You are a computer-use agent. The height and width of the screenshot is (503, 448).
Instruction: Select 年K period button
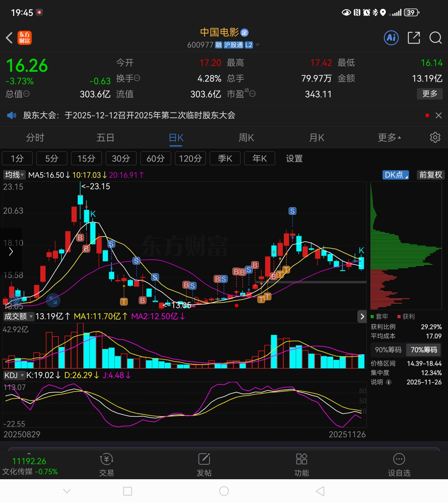(259, 158)
